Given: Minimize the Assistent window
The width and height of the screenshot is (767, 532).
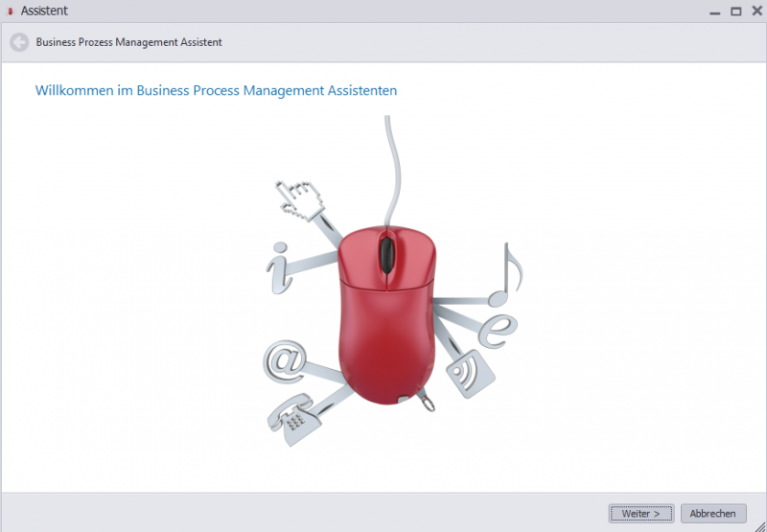Looking at the screenshot, I should coord(714,12).
